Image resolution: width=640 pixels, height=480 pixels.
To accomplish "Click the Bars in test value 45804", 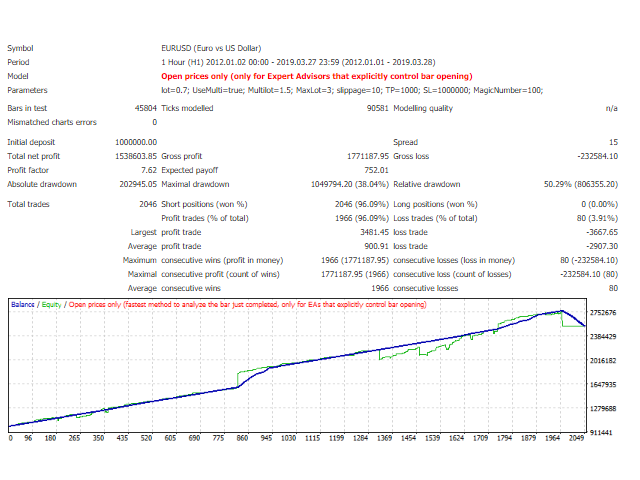I will pos(146,108).
